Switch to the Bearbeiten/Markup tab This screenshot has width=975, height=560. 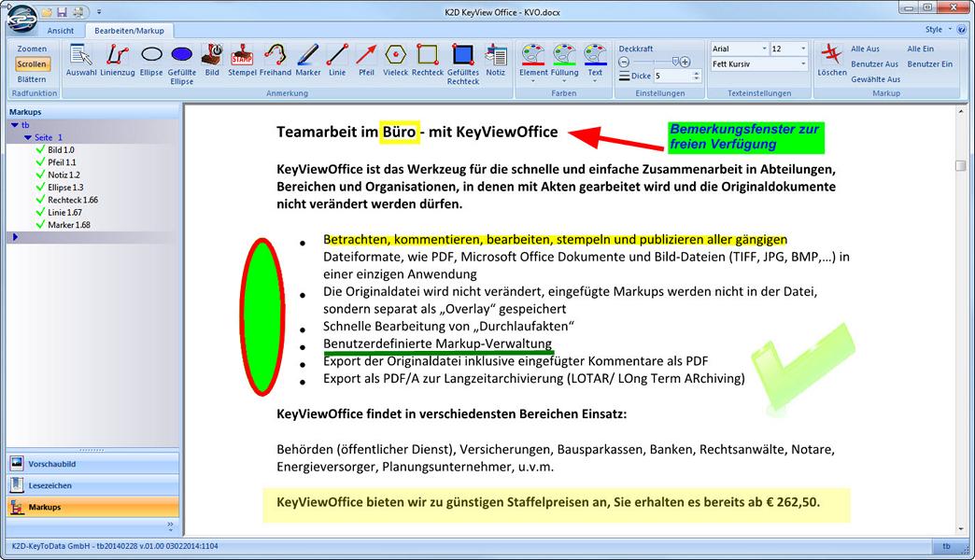[129, 31]
